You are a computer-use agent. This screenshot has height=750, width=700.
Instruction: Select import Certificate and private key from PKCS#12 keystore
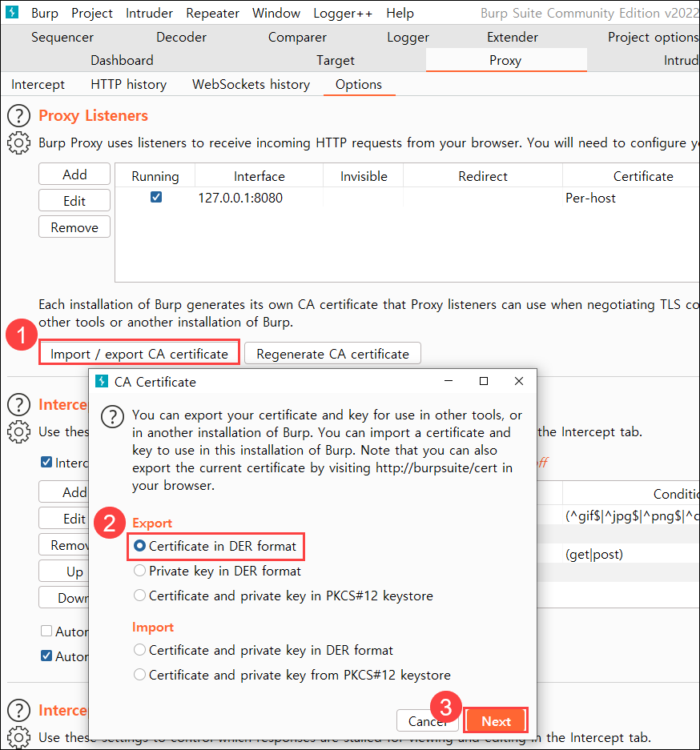pyautogui.click(x=292, y=676)
